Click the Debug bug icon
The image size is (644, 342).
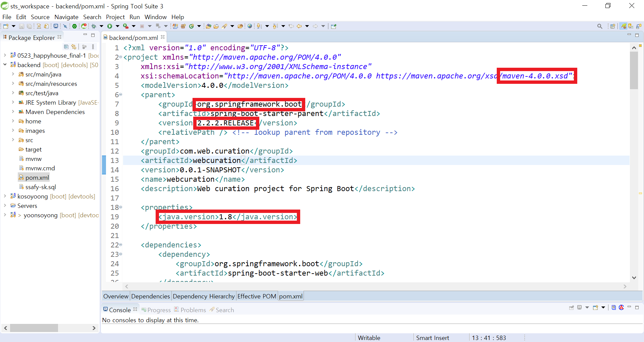(x=94, y=26)
